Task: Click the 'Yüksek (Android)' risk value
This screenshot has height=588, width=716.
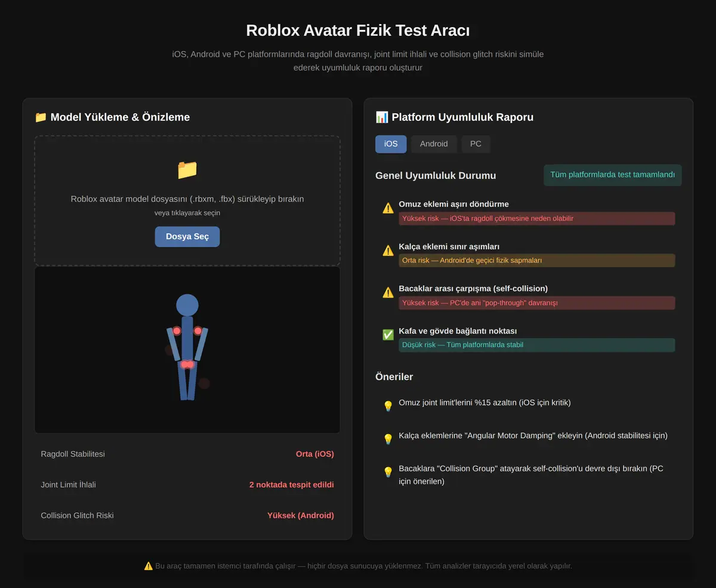Action: tap(301, 515)
